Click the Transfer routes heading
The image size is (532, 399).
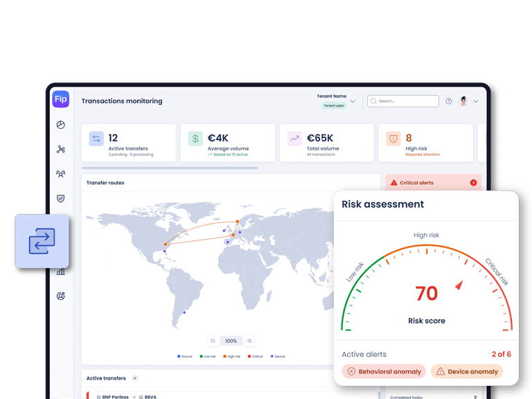(105, 183)
